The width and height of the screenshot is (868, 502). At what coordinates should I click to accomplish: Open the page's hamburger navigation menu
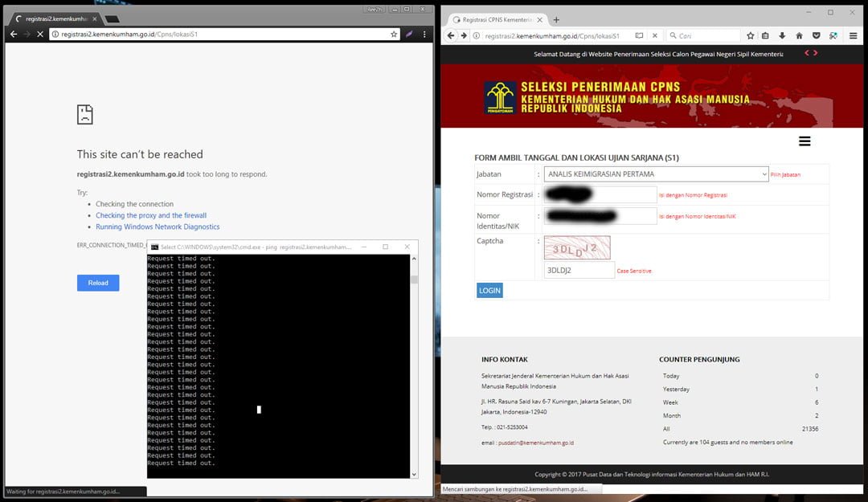805,141
